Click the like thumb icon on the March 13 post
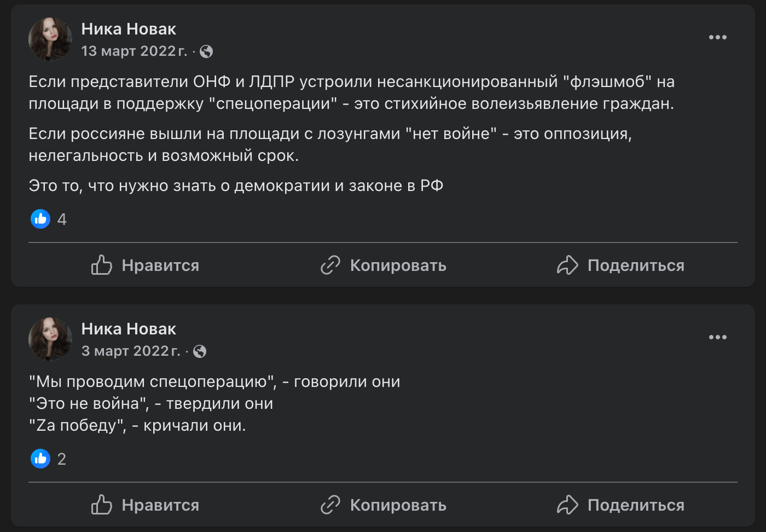 point(101,265)
